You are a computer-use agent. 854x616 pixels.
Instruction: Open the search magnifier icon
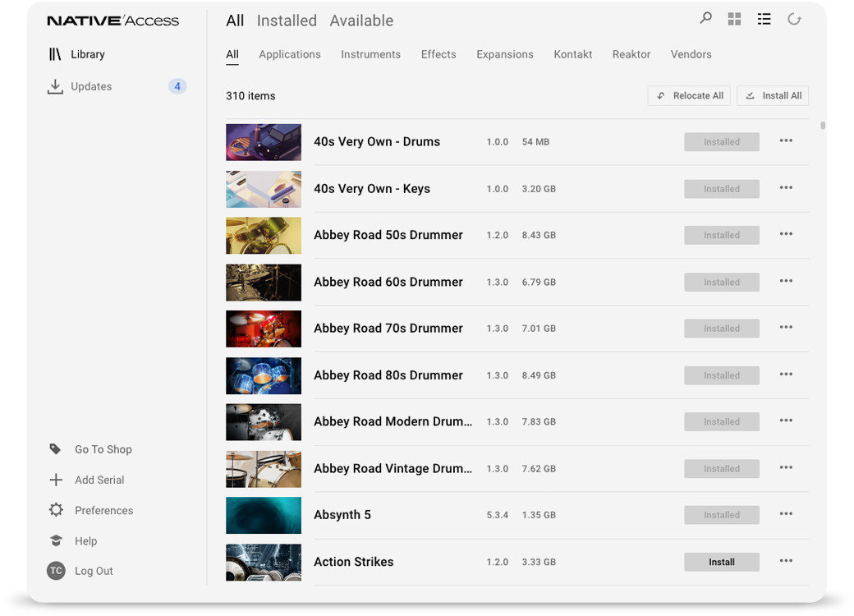tap(705, 19)
